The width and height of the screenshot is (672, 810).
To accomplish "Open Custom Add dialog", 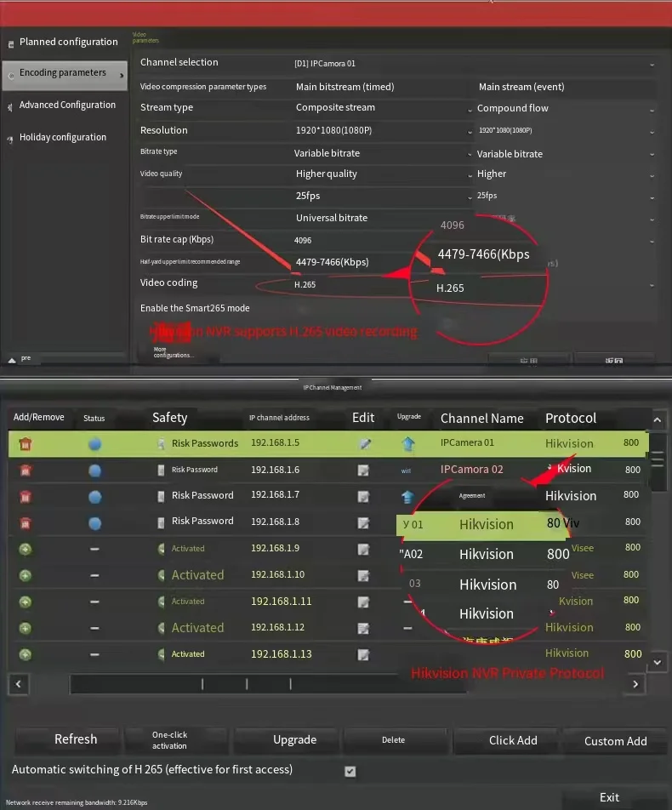I will pos(615,741).
